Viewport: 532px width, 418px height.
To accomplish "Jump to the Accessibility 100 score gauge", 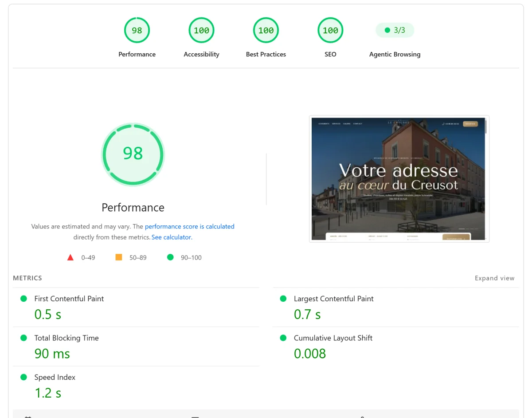I will 201,30.
